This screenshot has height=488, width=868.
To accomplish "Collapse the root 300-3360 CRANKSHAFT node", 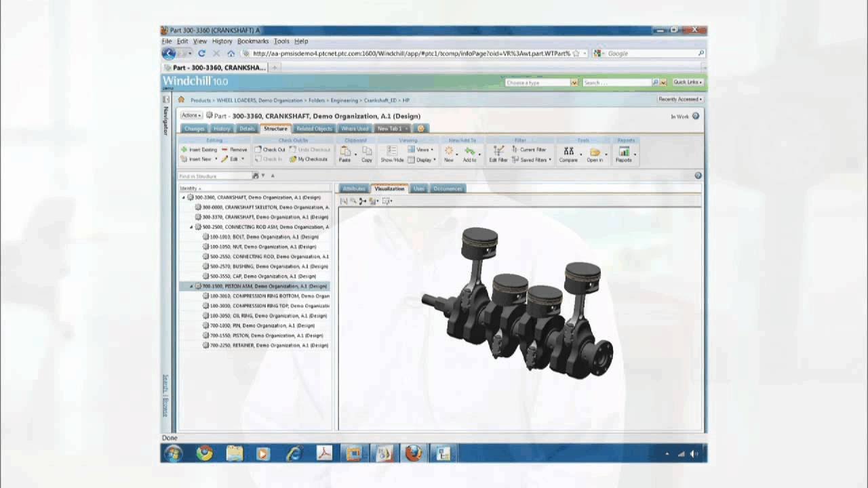I will coord(183,197).
